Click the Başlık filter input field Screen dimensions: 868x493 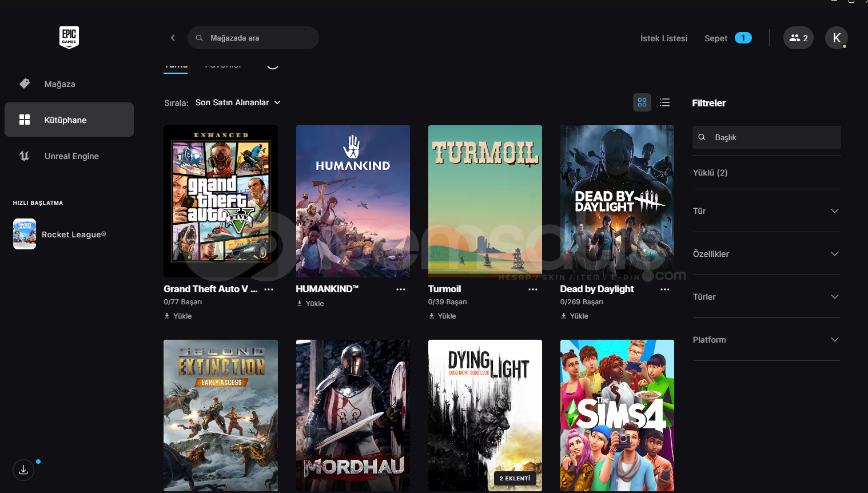click(766, 137)
